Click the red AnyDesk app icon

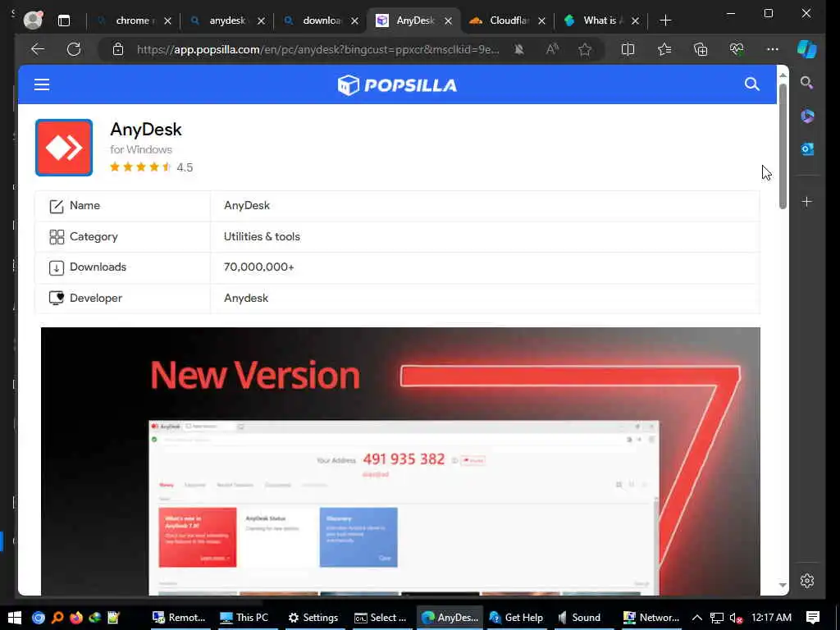(x=64, y=148)
